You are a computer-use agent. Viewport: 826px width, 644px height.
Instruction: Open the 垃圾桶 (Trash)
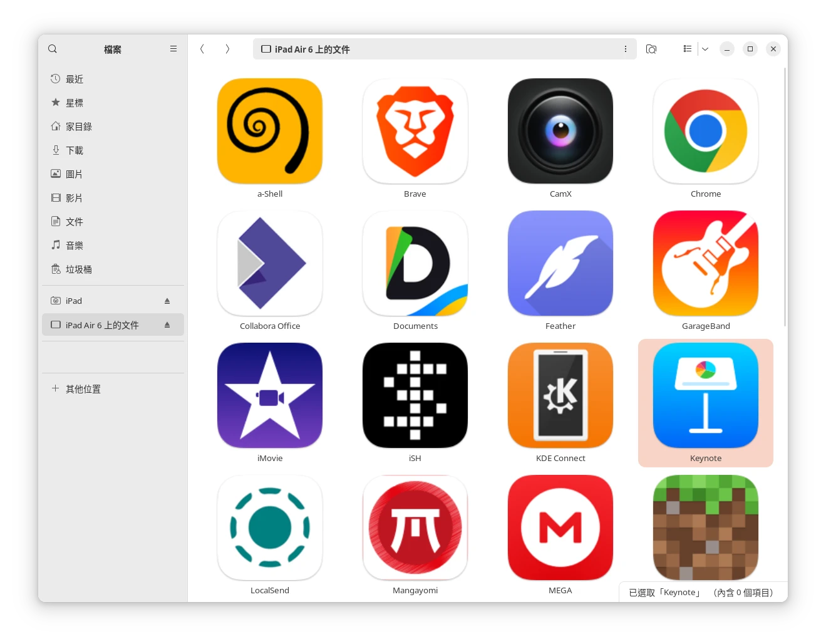point(113,269)
